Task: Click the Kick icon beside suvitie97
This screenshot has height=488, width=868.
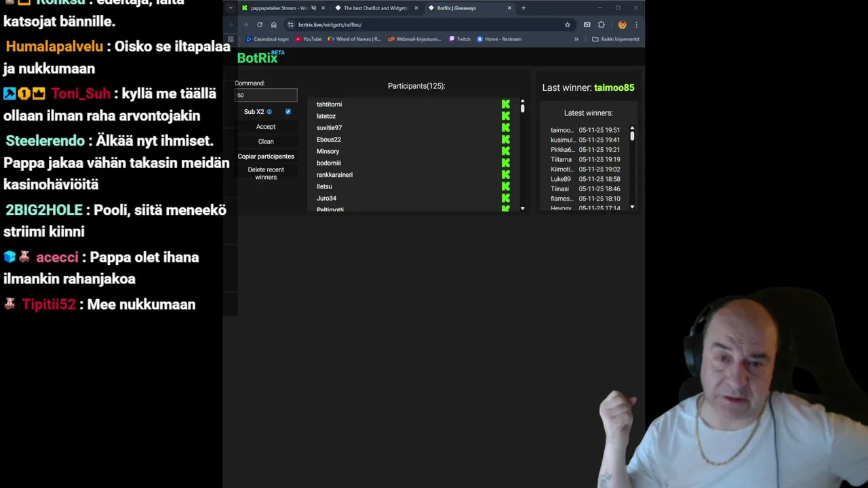Action: point(506,127)
